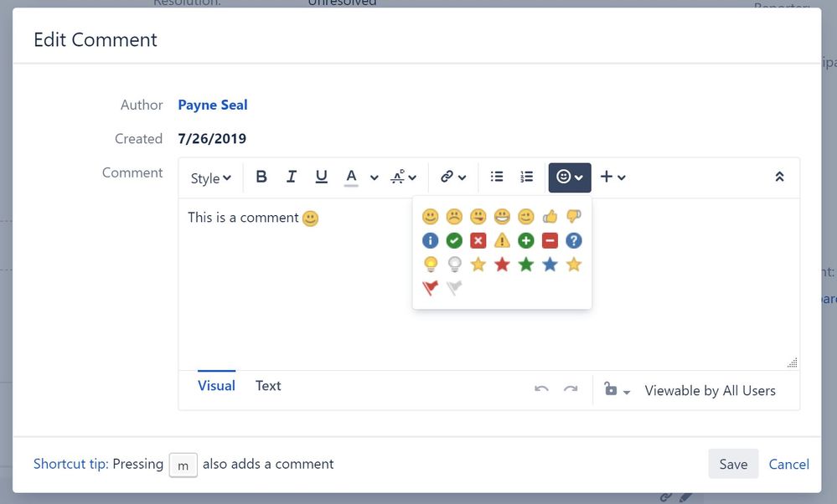
Task: Open the comment visibility lock dropdown
Action: point(617,390)
